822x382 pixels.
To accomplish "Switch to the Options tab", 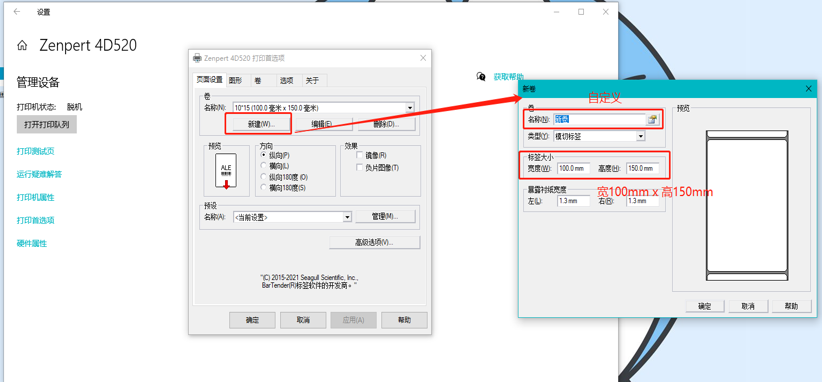I will [286, 81].
